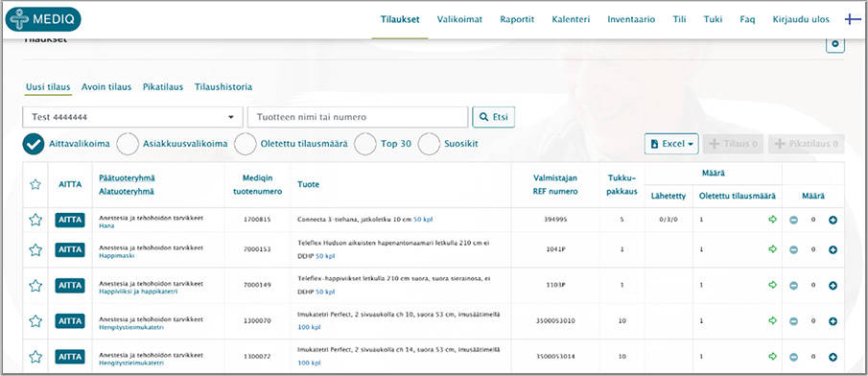Click the Finnish flag language icon
This screenshot has height=376, width=868.
click(852, 19)
